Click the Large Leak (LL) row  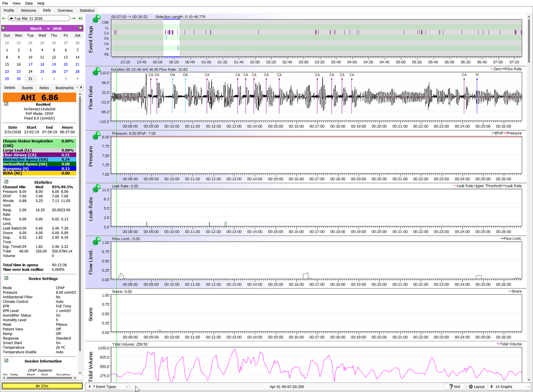(40, 150)
